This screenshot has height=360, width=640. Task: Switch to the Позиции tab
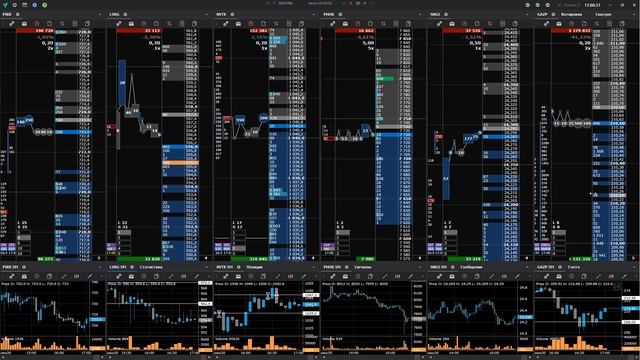(255, 267)
